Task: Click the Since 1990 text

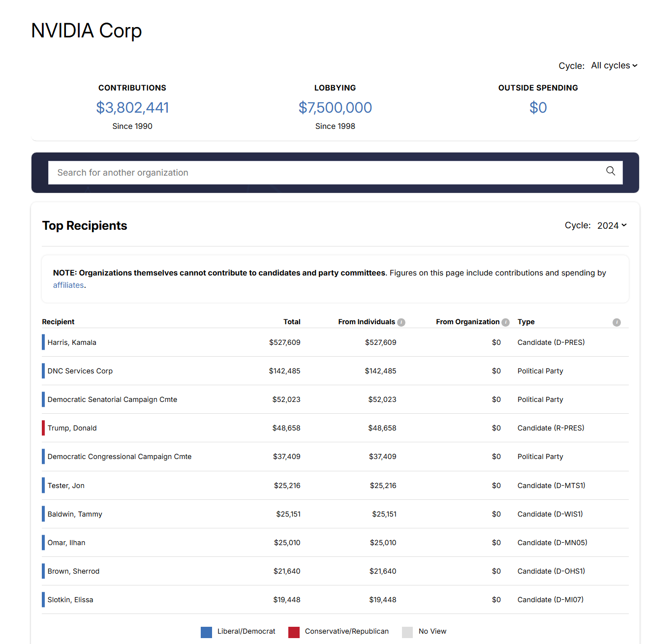Action: click(132, 126)
